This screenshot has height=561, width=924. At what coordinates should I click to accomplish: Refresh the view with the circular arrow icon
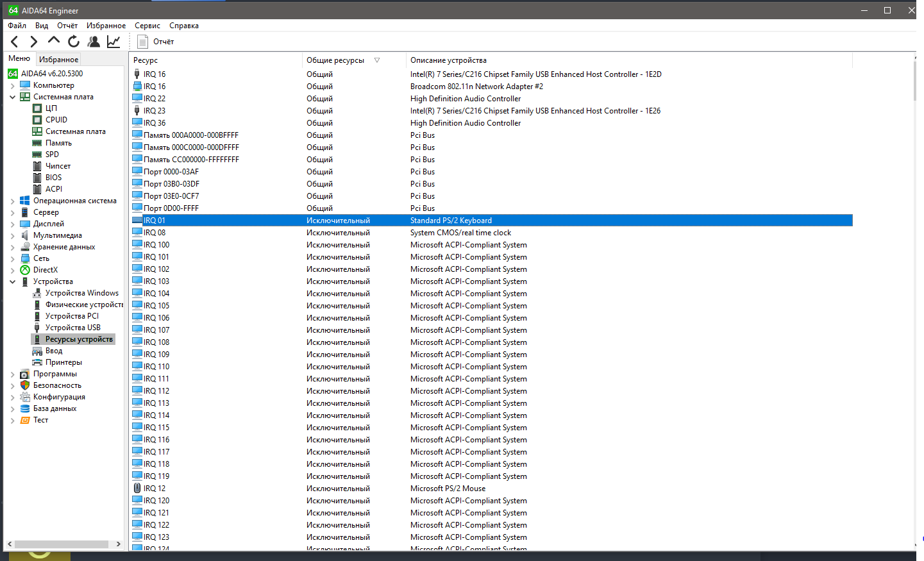[74, 42]
